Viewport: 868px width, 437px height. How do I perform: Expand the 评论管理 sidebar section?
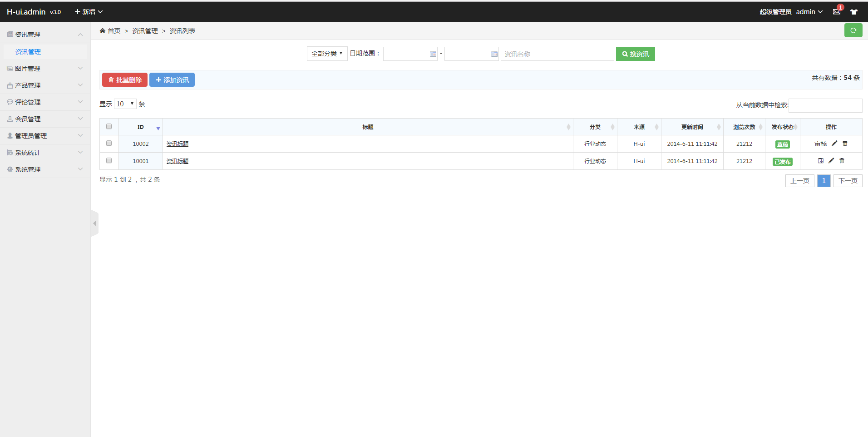45,102
